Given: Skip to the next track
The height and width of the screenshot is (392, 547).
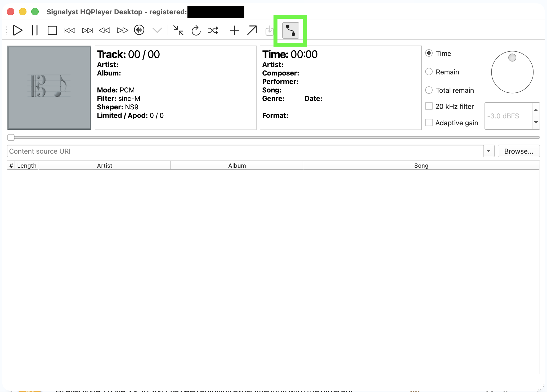Looking at the screenshot, I should [87, 30].
